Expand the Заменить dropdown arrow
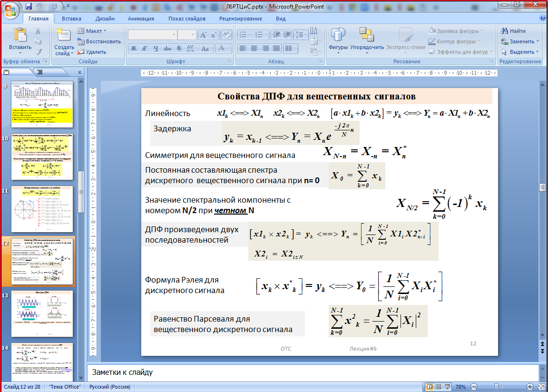The image size is (548, 392). [538, 41]
